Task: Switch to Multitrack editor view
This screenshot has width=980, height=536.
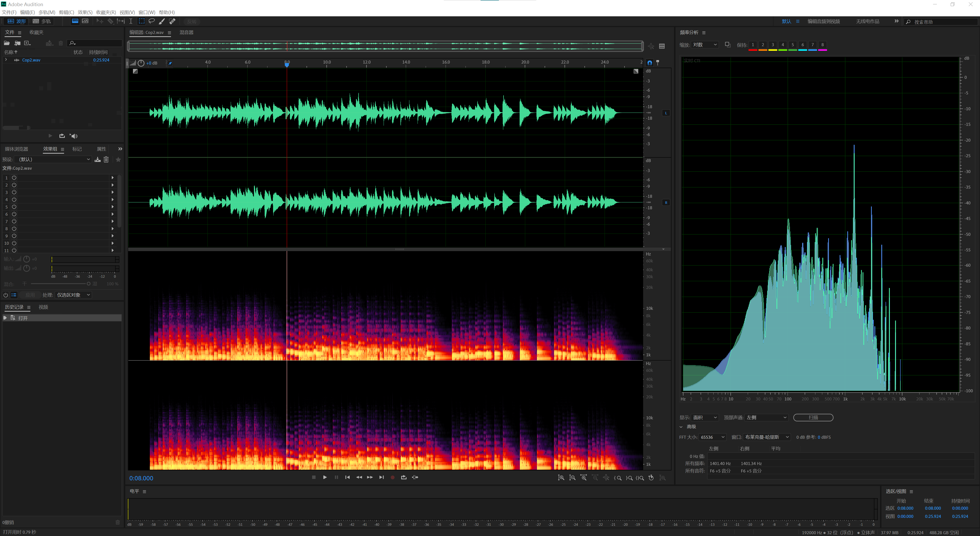Action: (x=42, y=21)
